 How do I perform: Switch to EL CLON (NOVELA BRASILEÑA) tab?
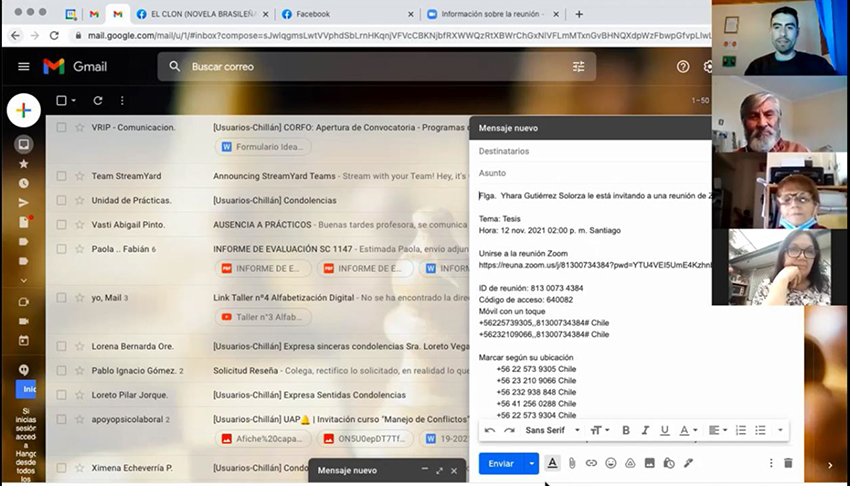pos(203,14)
